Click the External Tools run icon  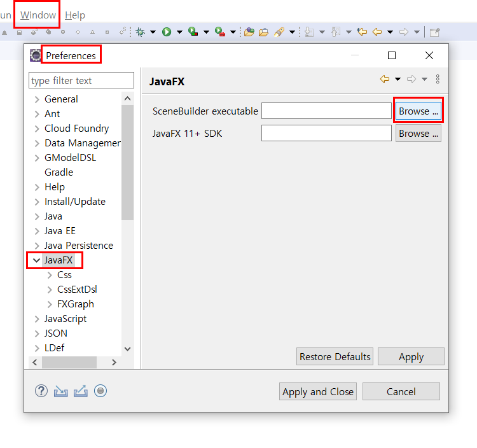tap(219, 32)
